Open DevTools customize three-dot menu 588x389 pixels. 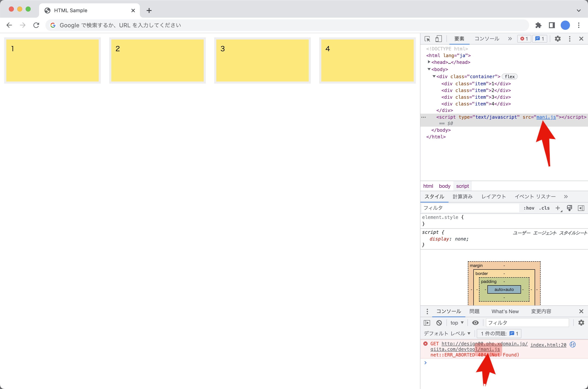[x=570, y=39]
